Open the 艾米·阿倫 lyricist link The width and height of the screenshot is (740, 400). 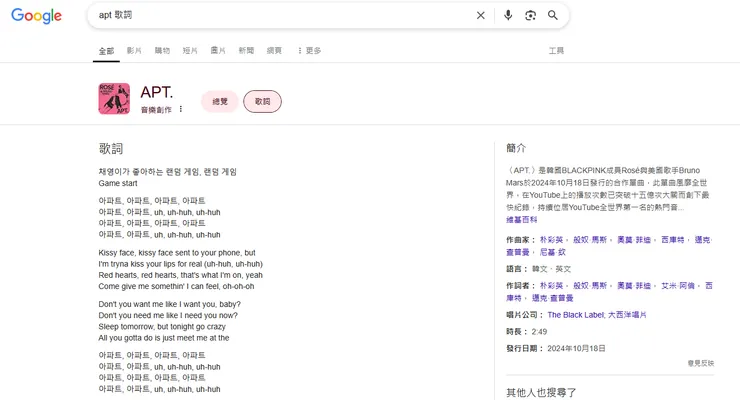[678, 285]
